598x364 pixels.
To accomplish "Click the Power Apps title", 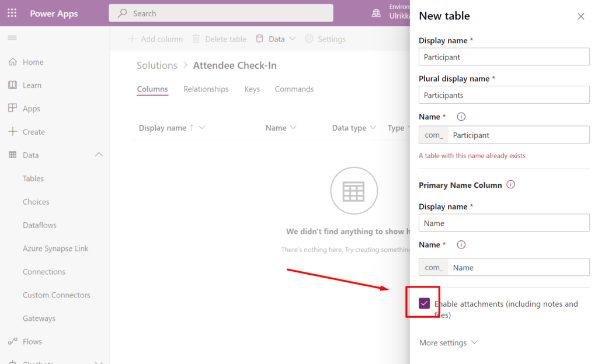I will point(54,13).
